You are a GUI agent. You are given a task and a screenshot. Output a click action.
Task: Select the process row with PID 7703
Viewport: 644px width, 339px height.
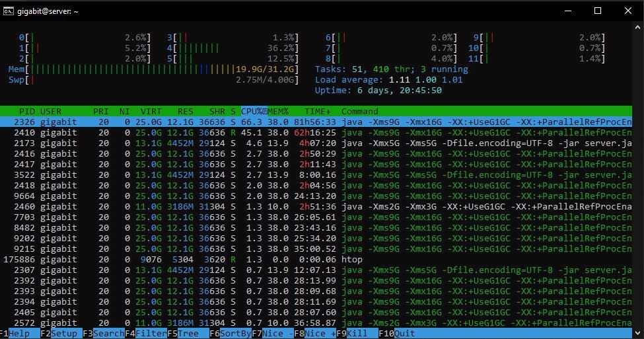pos(316,217)
